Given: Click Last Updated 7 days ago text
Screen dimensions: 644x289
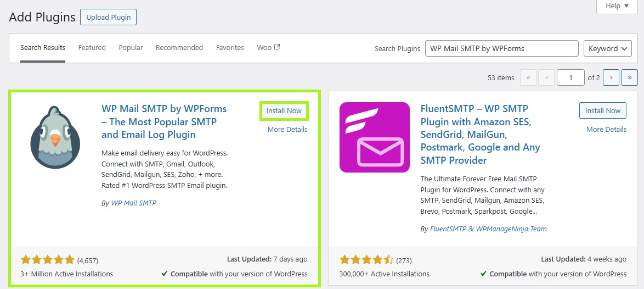Looking at the screenshot, I should (x=267, y=259).
